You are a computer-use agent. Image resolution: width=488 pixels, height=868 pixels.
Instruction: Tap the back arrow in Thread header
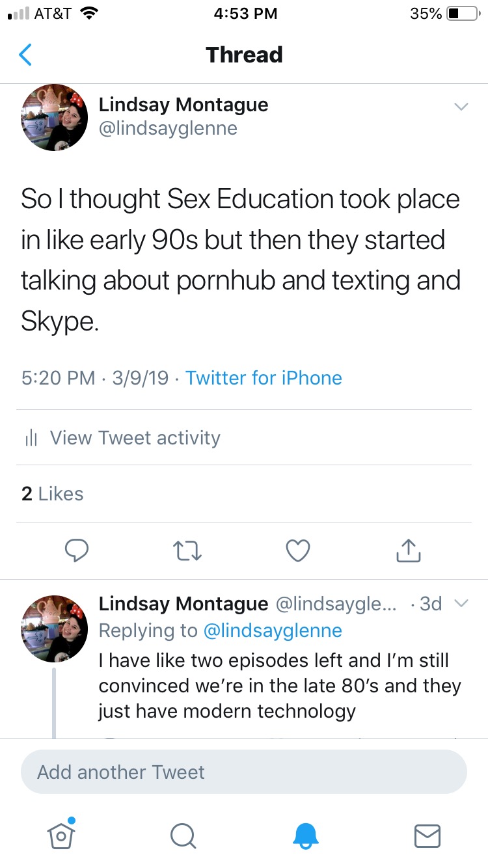tap(25, 55)
